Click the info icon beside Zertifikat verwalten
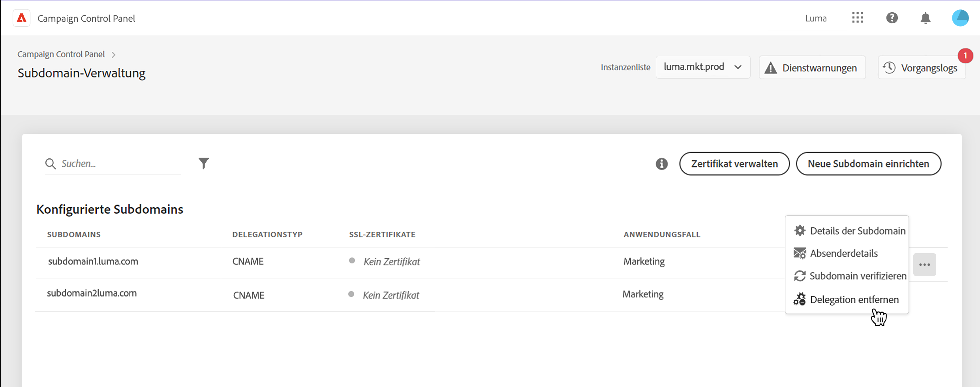980x387 pixels. coord(662,164)
